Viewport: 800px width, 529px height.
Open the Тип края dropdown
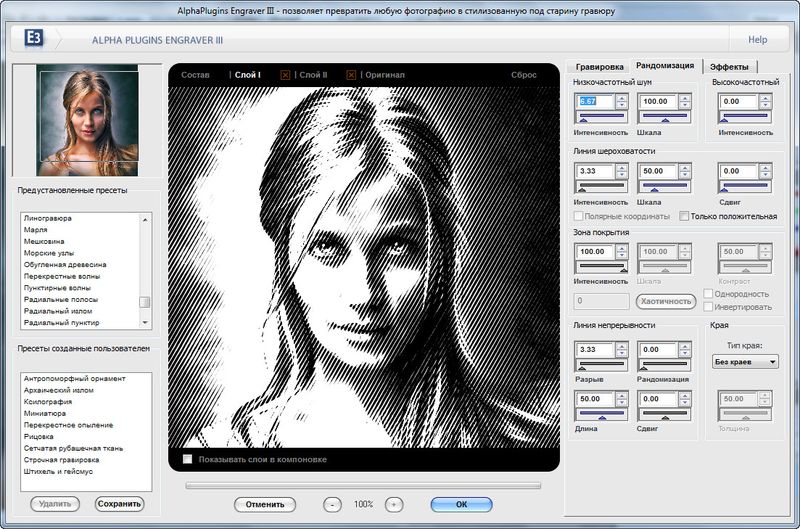point(745,362)
